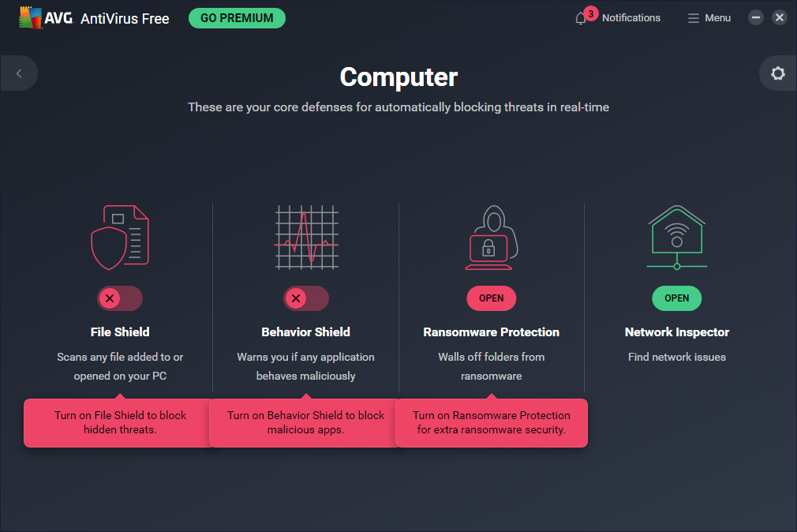This screenshot has width=797, height=532.
Task: Click the Notifications label
Action: [x=631, y=18]
